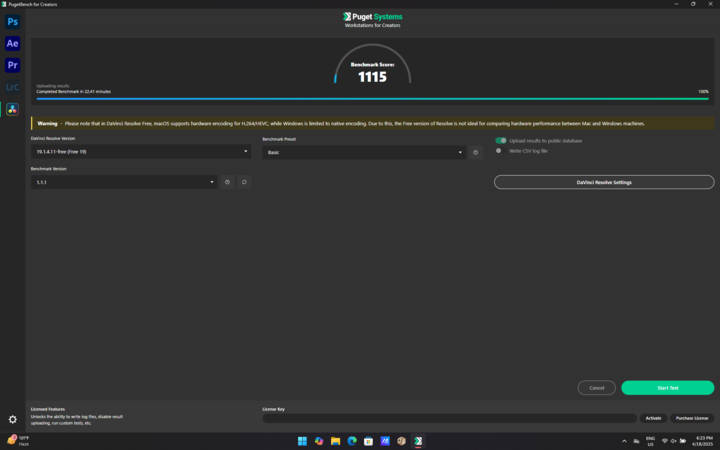This screenshot has width=720, height=450.
Task: Click into the License Key field
Action: coord(449,418)
